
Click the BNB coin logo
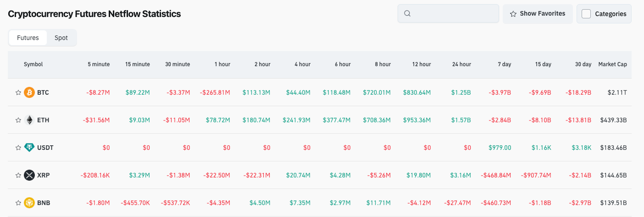tap(29, 203)
